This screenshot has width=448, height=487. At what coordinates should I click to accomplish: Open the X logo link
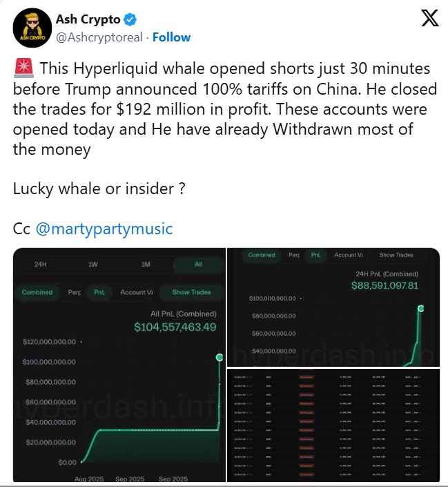429,19
